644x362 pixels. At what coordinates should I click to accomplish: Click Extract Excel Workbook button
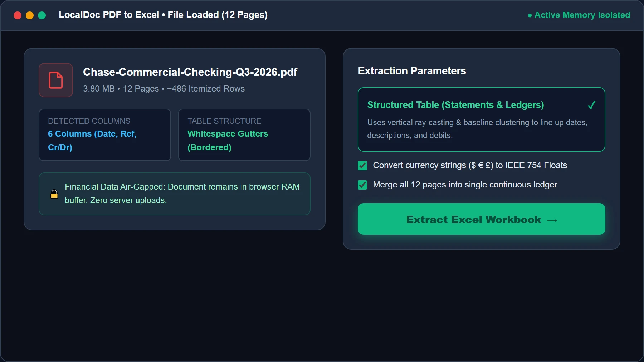481,219
